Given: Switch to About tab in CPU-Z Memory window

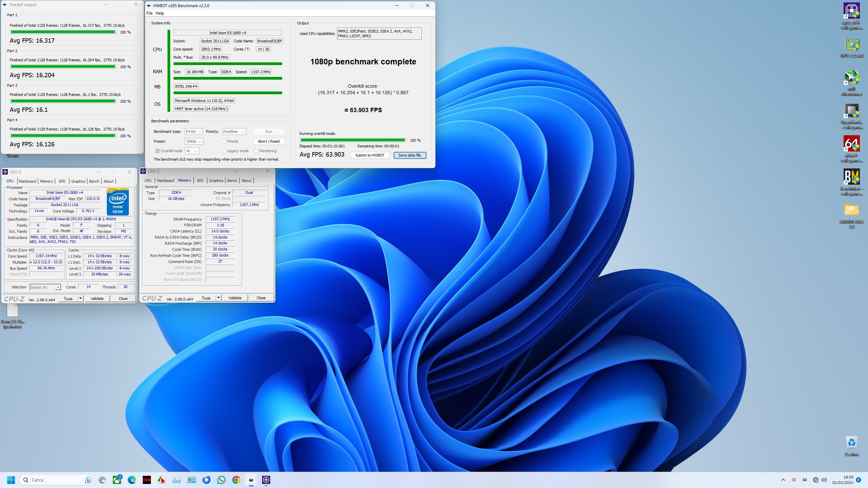Looking at the screenshot, I should pyautogui.click(x=246, y=181).
